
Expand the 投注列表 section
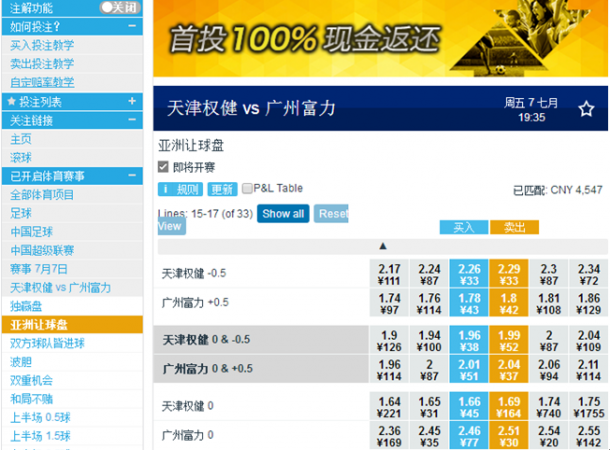132,101
